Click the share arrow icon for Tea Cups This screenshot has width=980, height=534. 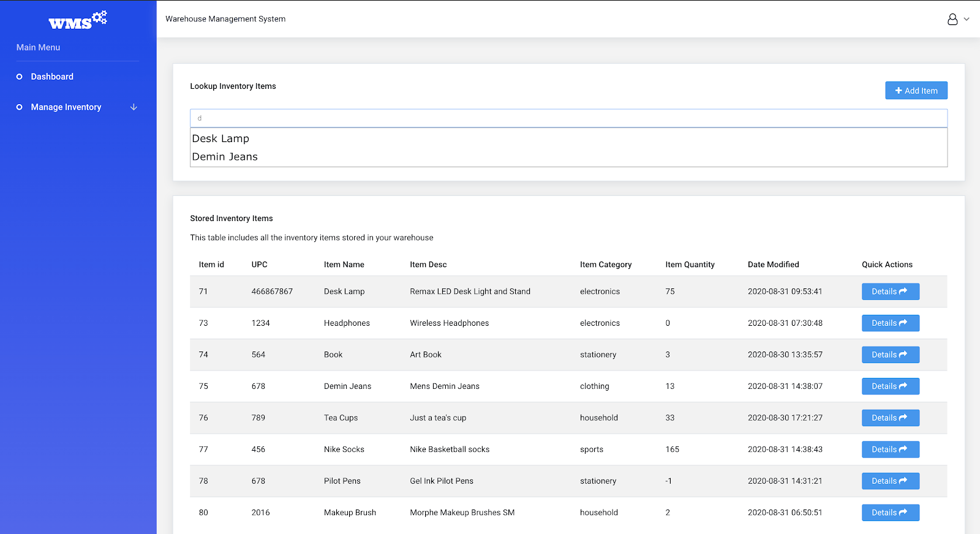click(x=903, y=418)
